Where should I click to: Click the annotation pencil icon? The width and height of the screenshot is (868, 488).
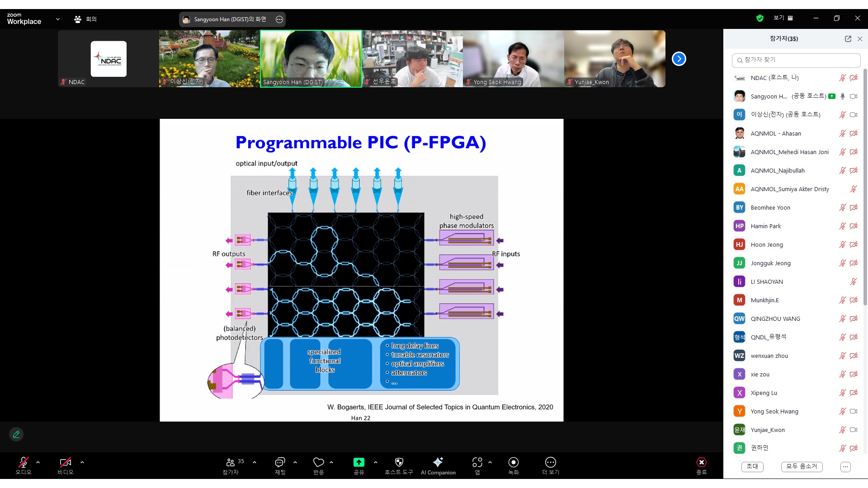coord(16,434)
